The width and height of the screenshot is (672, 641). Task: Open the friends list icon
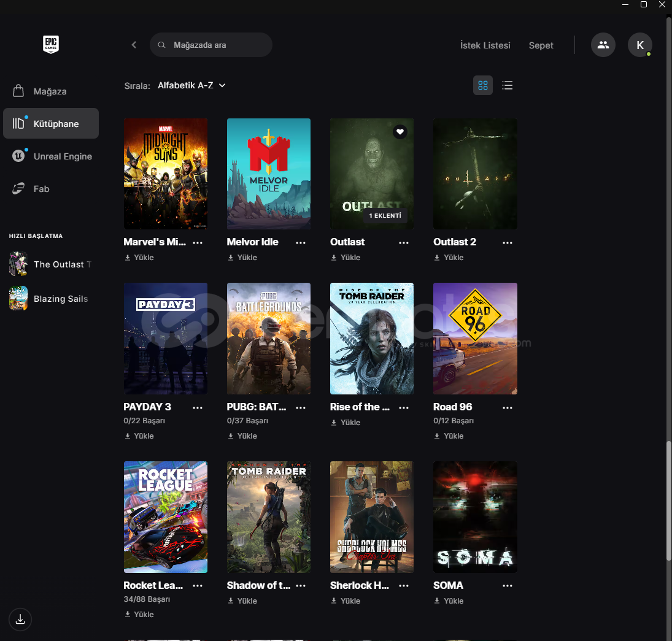603,45
